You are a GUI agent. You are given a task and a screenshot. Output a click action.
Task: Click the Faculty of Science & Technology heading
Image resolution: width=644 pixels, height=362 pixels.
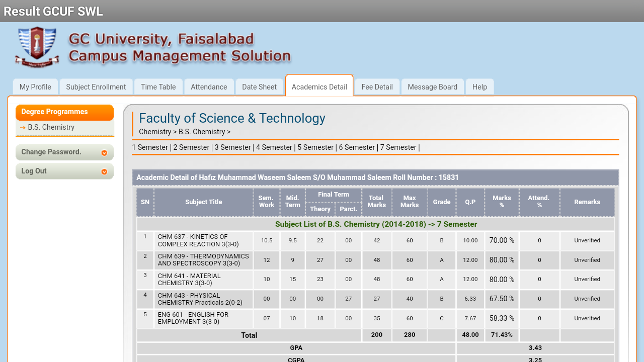pyautogui.click(x=232, y=118)
